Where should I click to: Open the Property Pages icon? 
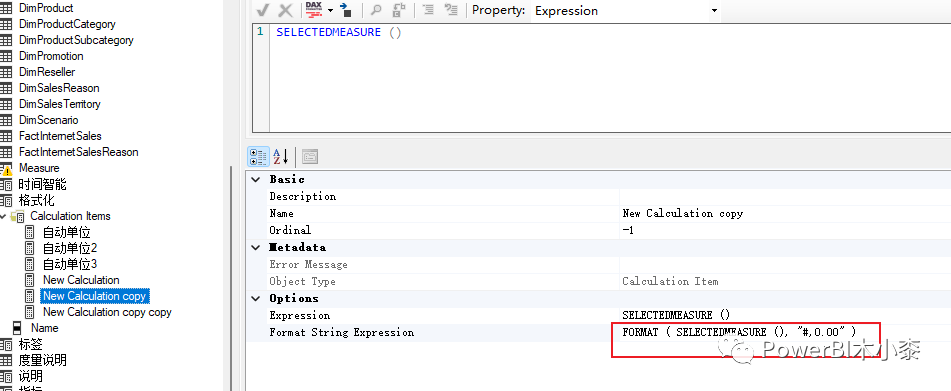[310, 156]
